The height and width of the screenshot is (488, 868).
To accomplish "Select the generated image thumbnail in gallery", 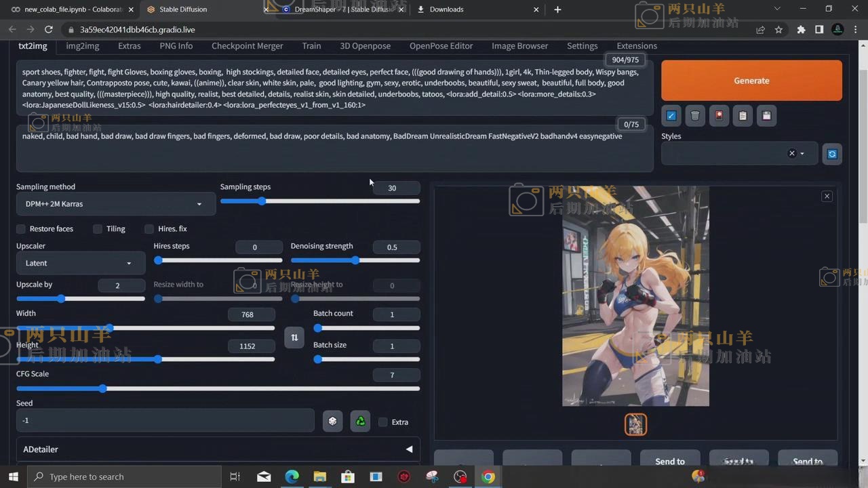I will tap(635, 424).
